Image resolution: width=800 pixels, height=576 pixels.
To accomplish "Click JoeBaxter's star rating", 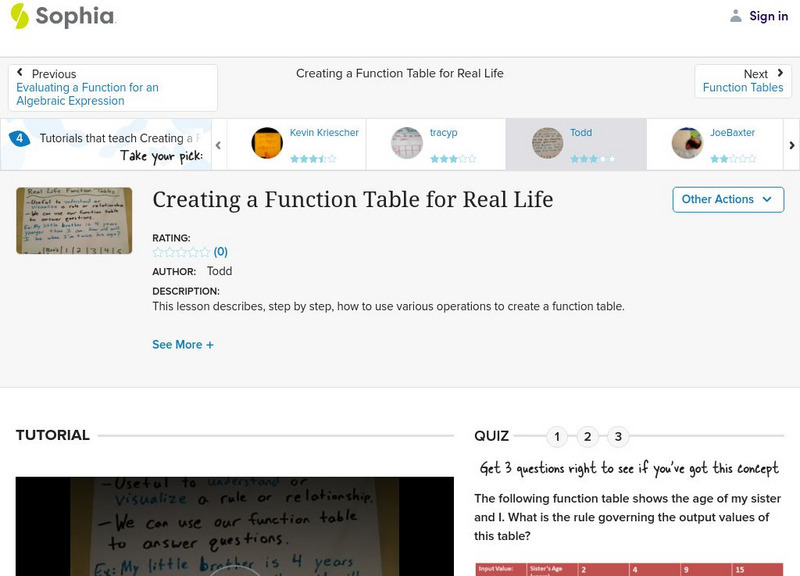I will (x=733, y=159).
